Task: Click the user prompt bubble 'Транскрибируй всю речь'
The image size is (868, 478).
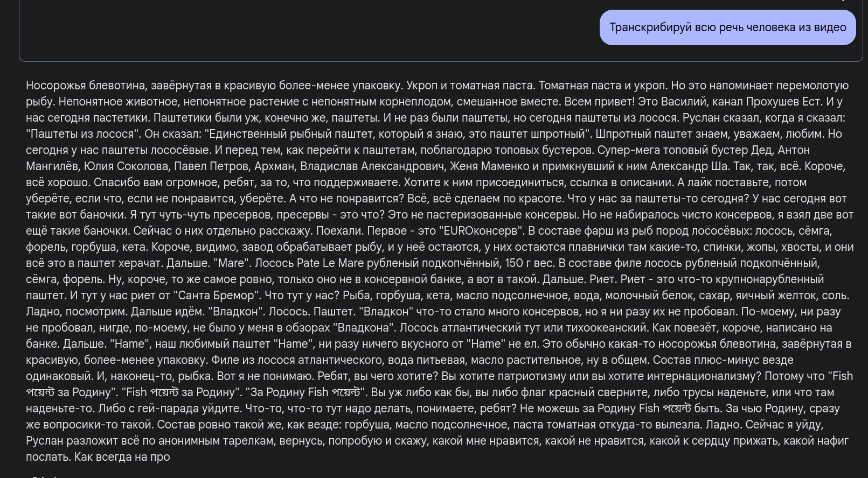Action: pyautogui.click(x=727, y=27)
